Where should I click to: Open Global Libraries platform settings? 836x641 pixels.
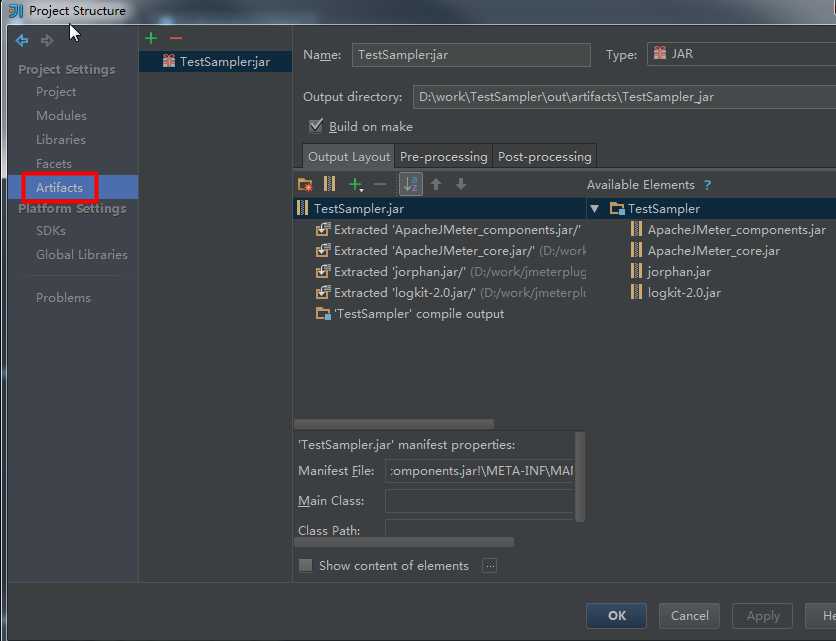pos(82,255)
